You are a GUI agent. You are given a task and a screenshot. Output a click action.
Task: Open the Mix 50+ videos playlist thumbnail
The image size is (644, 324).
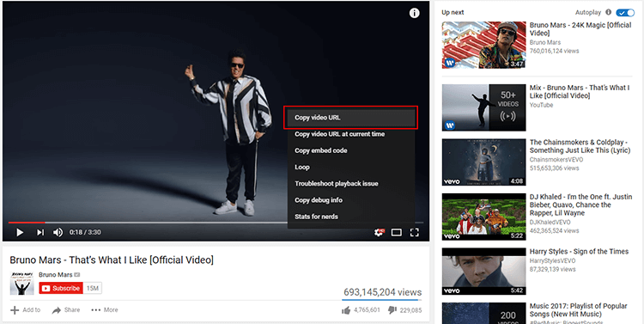coord(483,107)
